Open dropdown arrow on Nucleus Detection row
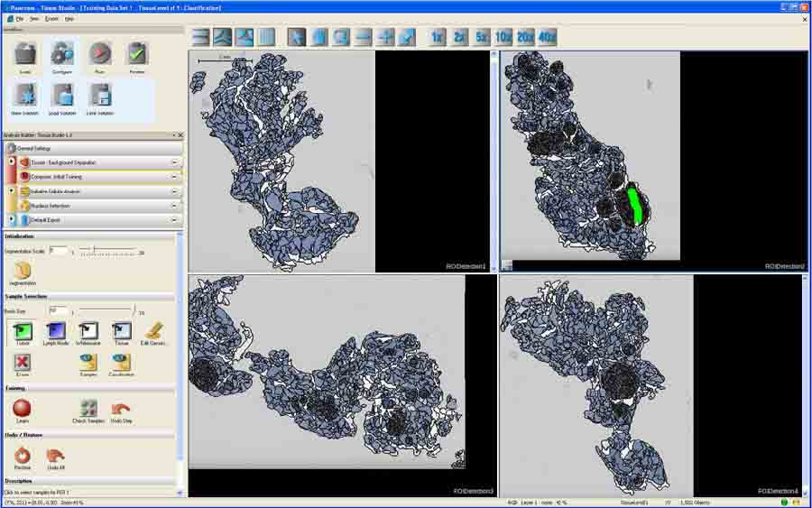This screenshot has width=812, height=508. (x=174, y=206)
